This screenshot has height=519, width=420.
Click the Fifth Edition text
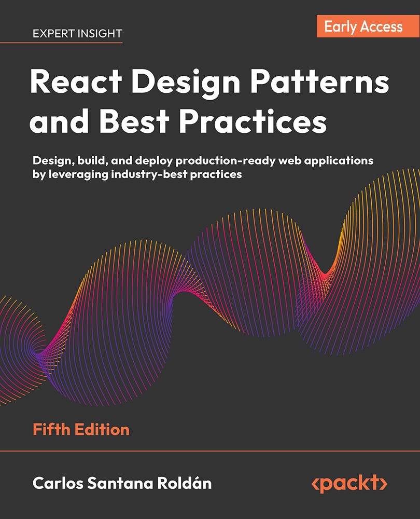point(81,430)
